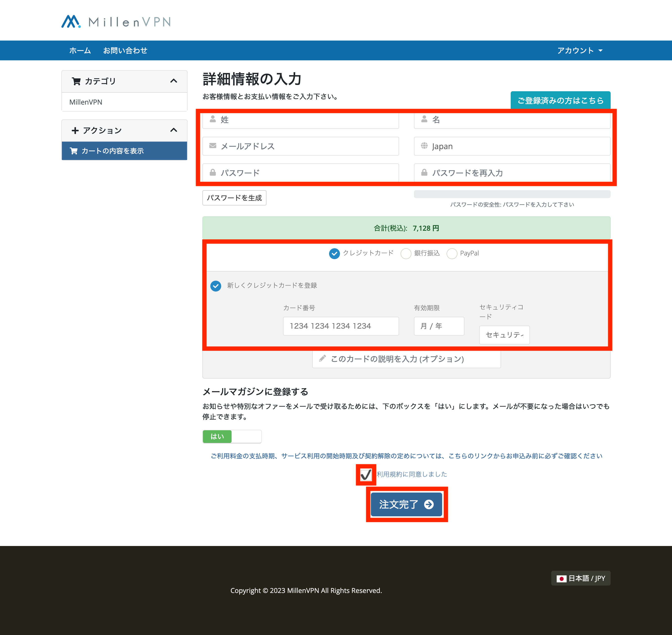Image resolution: width=672 pixels, height=635 pixels.
Task: Click the person icon in 姓 field
Action: (213, 119)
